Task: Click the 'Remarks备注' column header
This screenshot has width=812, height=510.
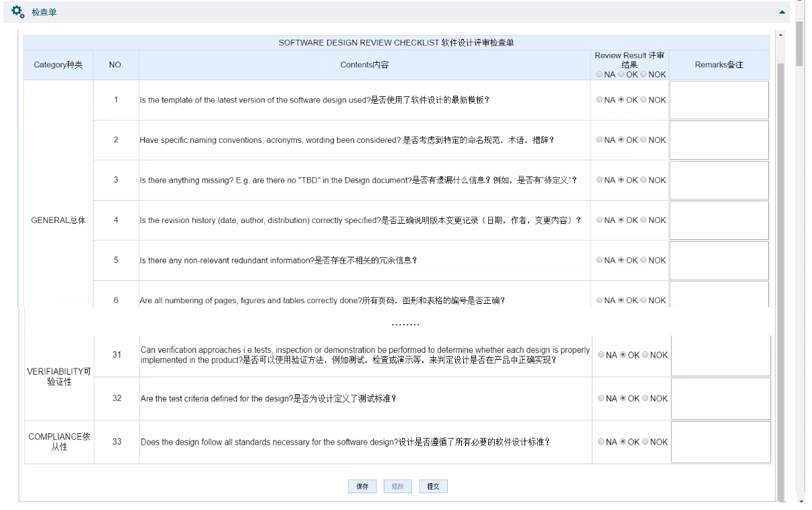Action: [x=719, y=65]
